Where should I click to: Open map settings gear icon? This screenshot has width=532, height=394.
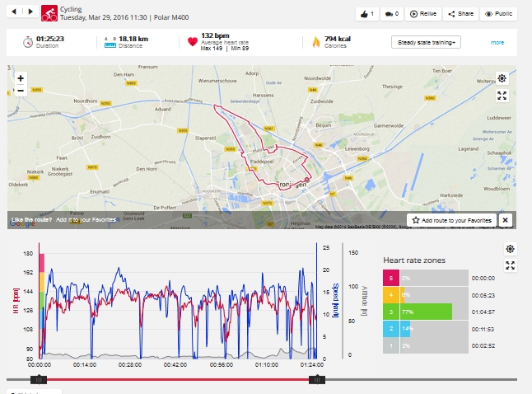point(502,78)
